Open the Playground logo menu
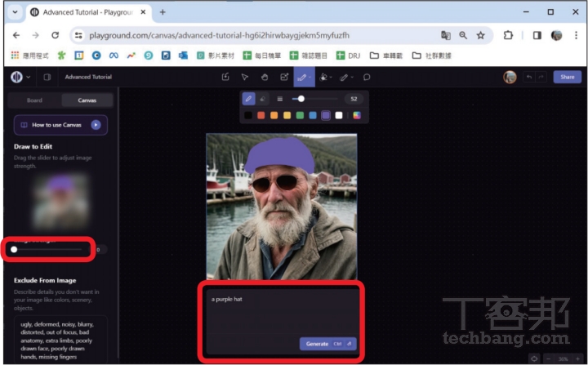The image size is (588, 365). (20, 77)
